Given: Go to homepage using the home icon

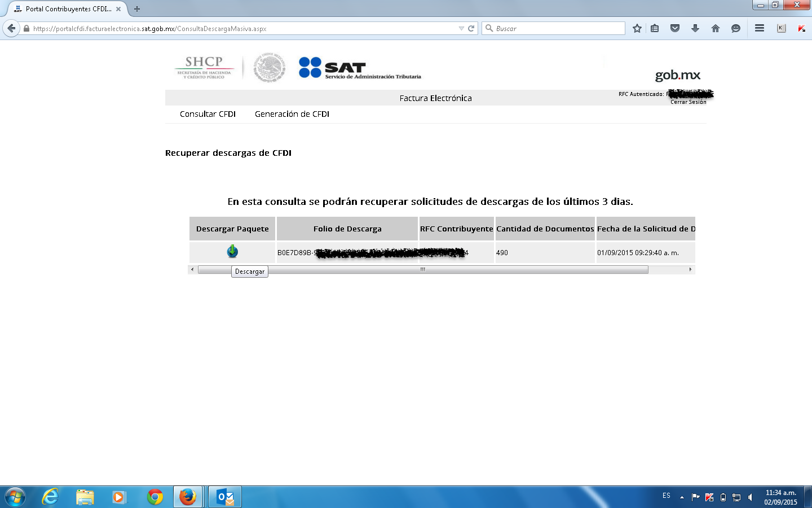Looking at the screenshot, I should pyautogui.click(x=715, y=28).
